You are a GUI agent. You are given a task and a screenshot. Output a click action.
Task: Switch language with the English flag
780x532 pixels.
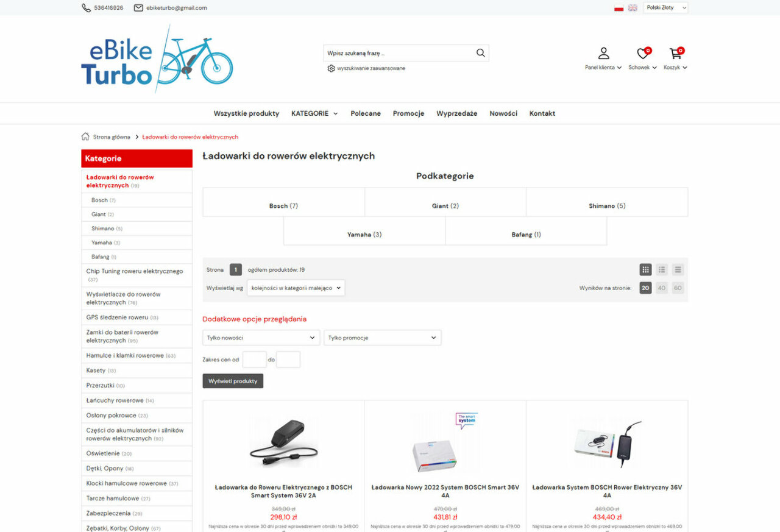click(x=633, y=8)
